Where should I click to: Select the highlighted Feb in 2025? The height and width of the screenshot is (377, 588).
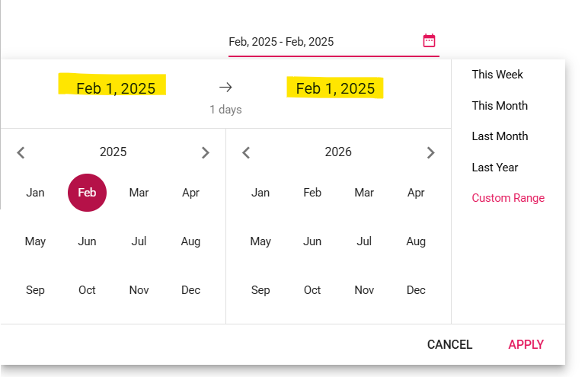(x=87, y=193)
